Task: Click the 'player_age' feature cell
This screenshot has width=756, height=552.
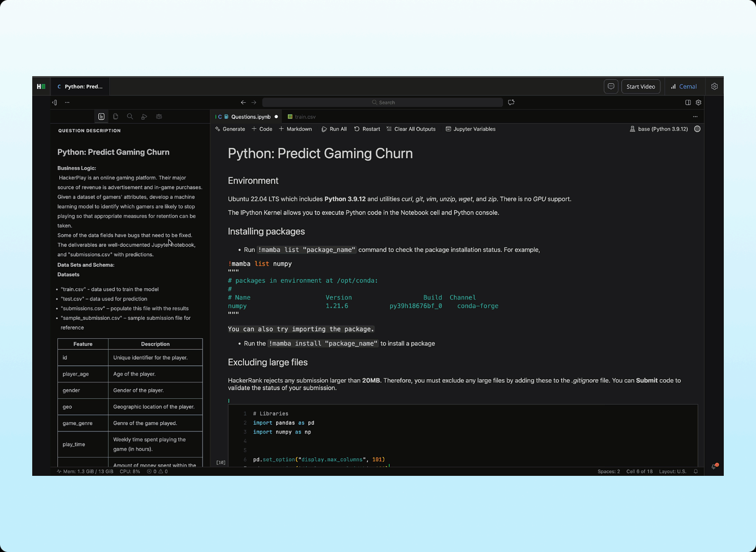Action: [x=83, y=374]
